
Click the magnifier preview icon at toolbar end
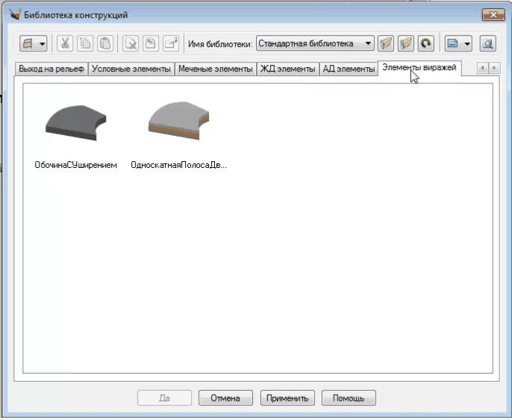[x=487, y=44]
